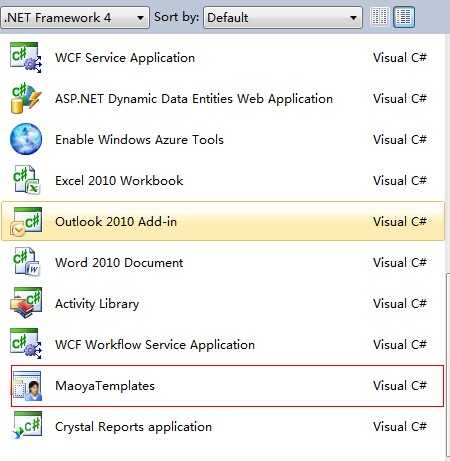Select WCF Service Application template name
Screen dimensions: 450x461
coord(125,58)
